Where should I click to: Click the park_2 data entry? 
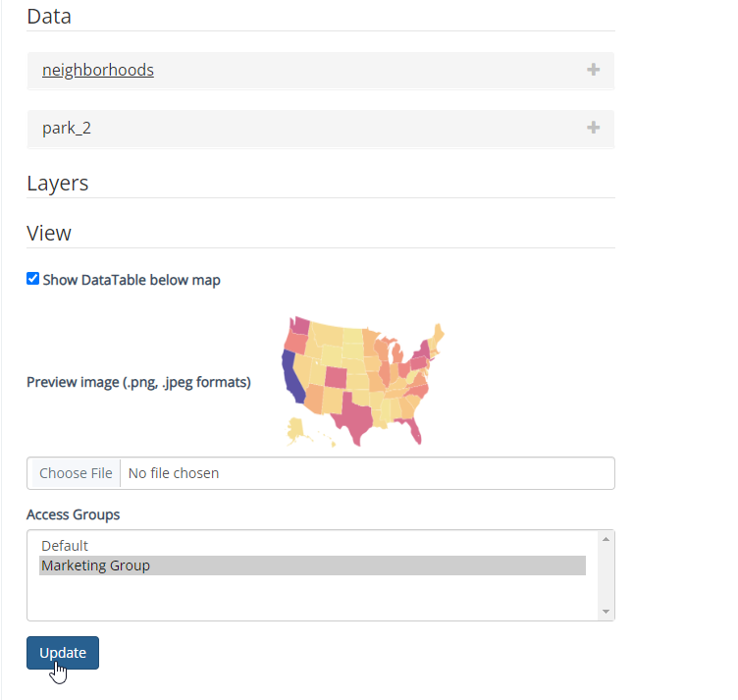[67, 128]
